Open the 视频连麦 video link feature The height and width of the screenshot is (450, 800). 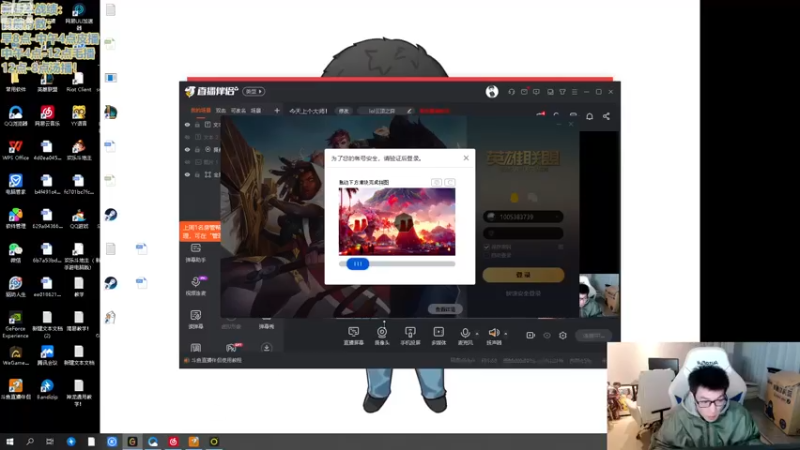(196, 286)
